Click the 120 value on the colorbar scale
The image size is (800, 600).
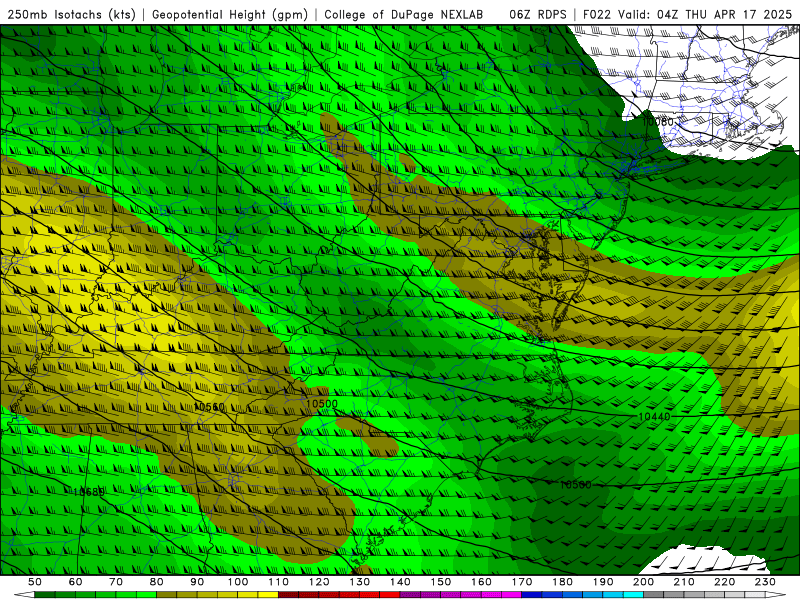click(x=319, y=582)
